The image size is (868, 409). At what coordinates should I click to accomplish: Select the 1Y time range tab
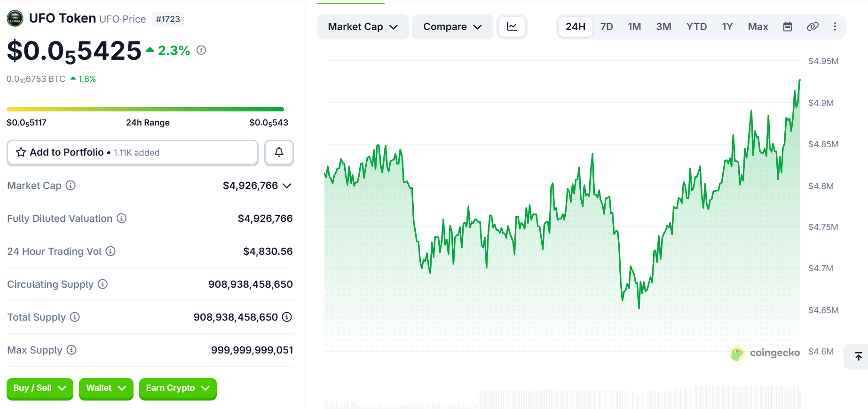(x=727, y=27)
